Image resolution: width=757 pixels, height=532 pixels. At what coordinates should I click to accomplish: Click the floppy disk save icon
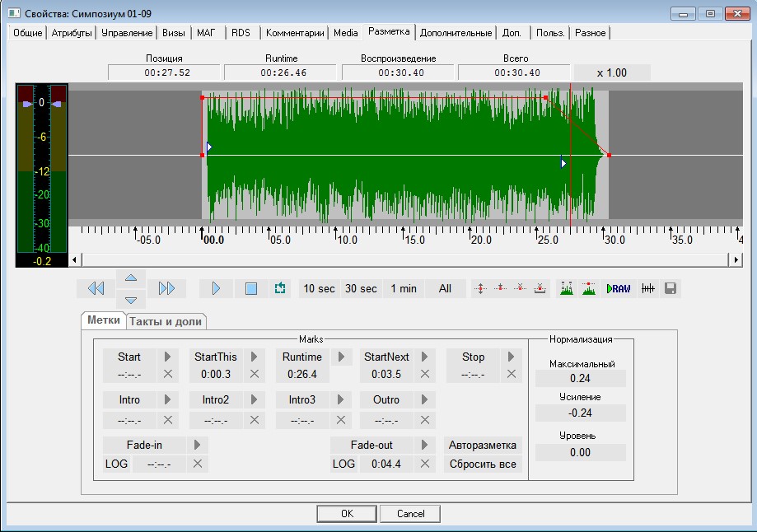[x=671, y=288]
